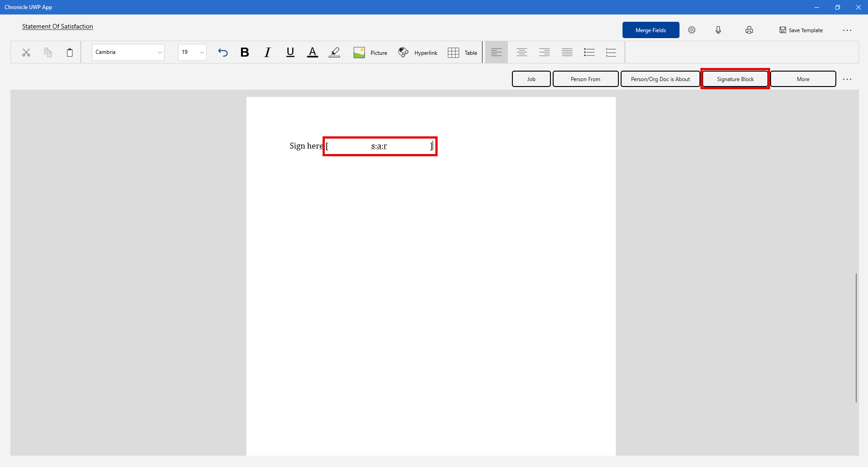Screen dimensions: 868x467
Task: Open the font size 19 dropdown
Action: click(192, 52)
